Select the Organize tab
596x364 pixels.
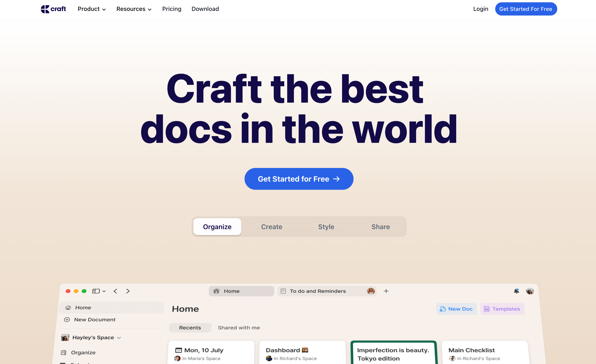point(217,227)
